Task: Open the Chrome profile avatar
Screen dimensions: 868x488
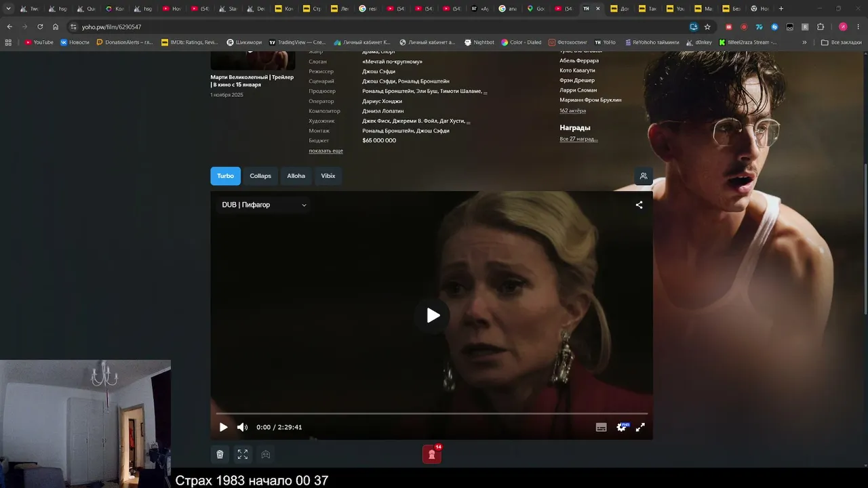Action: click(x=843, y=27)
